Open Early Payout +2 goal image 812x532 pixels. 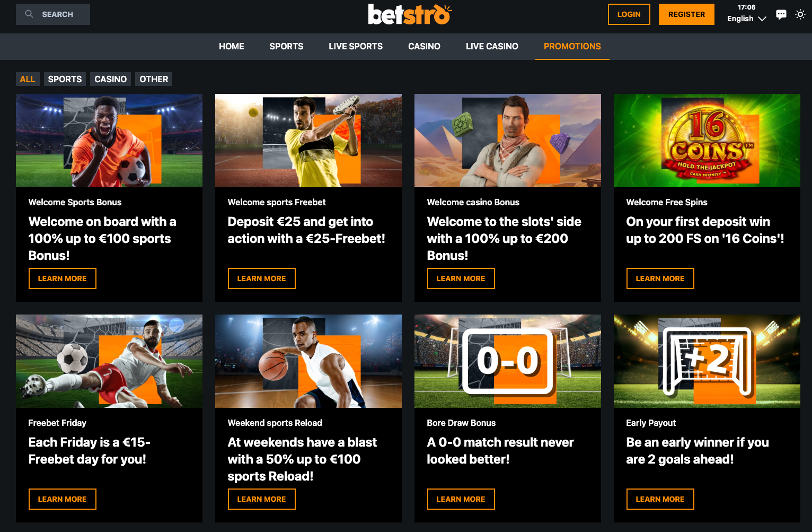707,361
